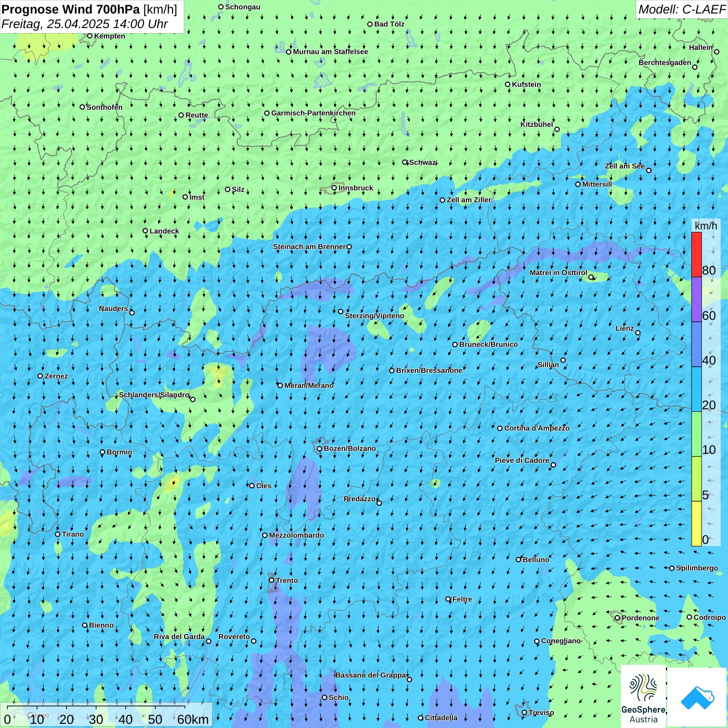
Task: Select the blue 40–60 legend color
Action: [x=696, y=345]
